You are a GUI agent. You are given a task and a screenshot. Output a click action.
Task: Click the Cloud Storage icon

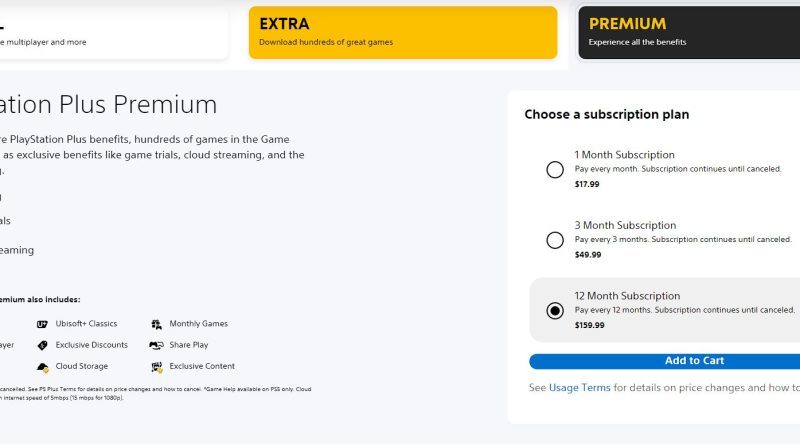pos(43,367)
